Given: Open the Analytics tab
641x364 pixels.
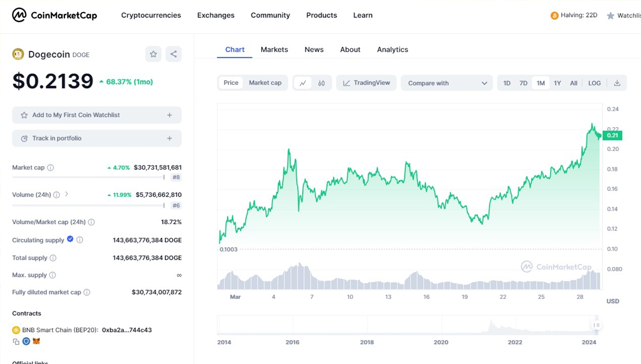Looking at the screenshot, I should pyautogui.click(x=392, y=50).
